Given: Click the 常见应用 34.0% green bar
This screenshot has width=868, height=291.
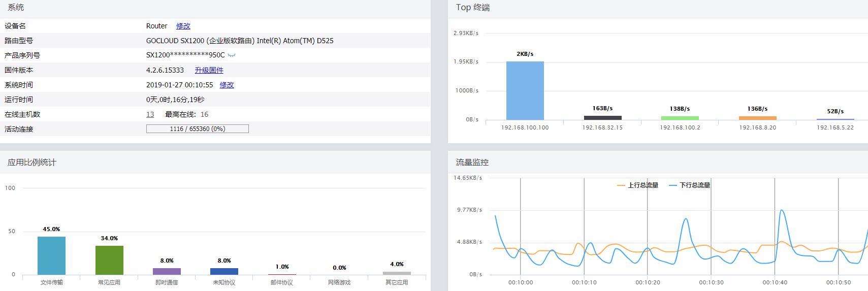Looking at the screenshot, I should (x=109, y=260).
